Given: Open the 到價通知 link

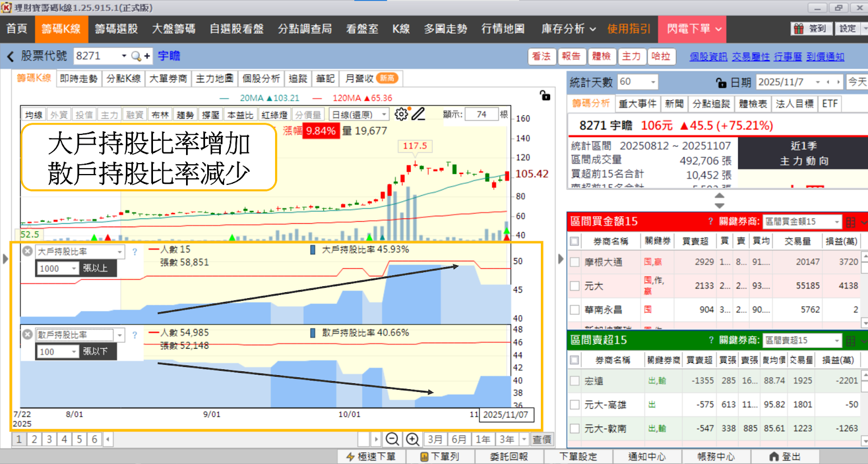Looking at the screenshot, I should tap(825, 57).
